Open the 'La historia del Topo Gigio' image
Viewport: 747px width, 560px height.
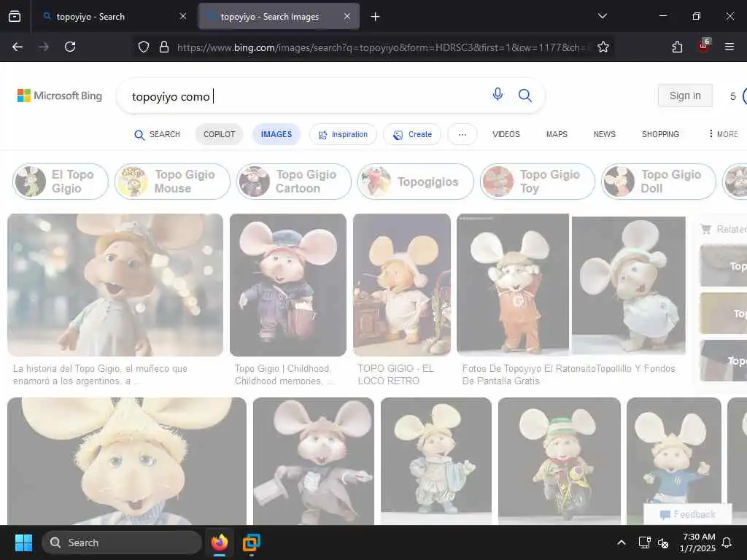point(115,285)
